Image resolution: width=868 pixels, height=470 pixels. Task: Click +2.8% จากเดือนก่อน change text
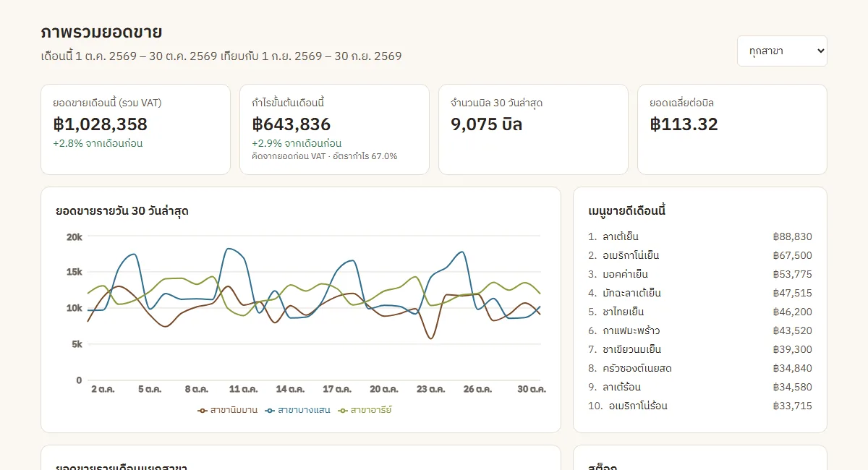tap(98, 143)
